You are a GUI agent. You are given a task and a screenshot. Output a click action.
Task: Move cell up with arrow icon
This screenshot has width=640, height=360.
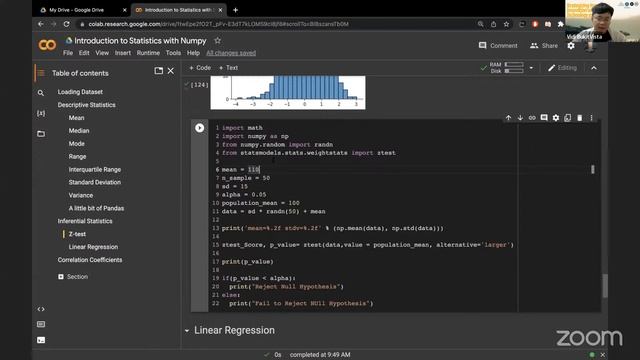(508, 118)
